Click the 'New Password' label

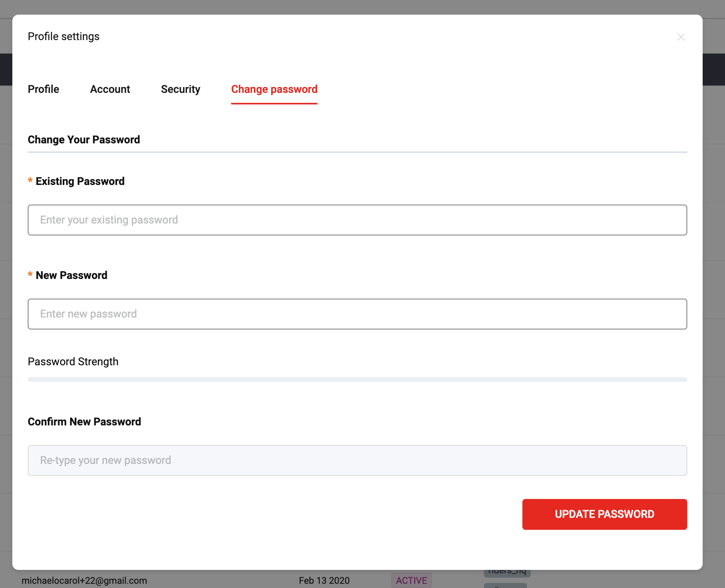(x=72, y=275)
